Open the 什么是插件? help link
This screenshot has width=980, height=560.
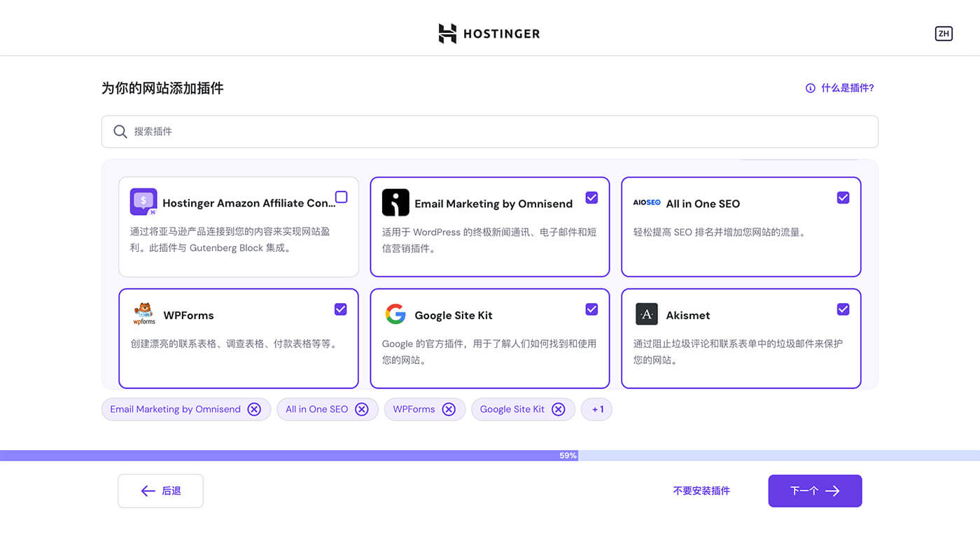pos(847,88)
